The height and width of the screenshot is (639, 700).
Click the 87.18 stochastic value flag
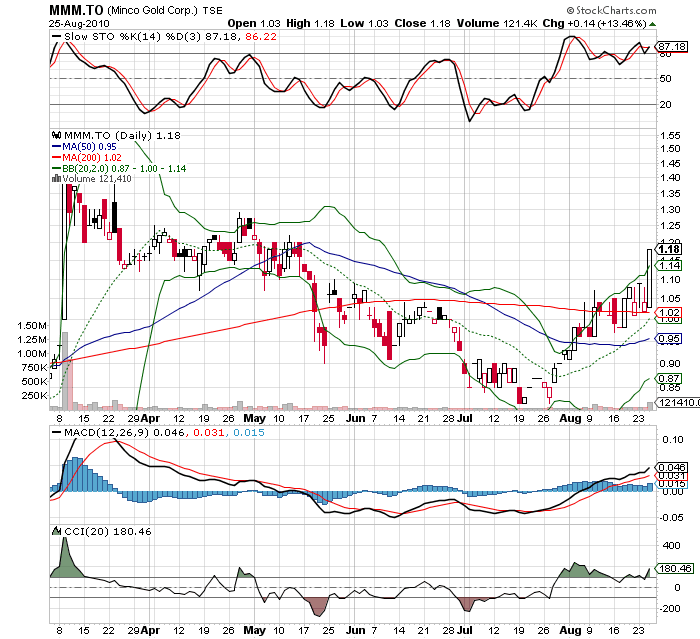pos(671,46)
